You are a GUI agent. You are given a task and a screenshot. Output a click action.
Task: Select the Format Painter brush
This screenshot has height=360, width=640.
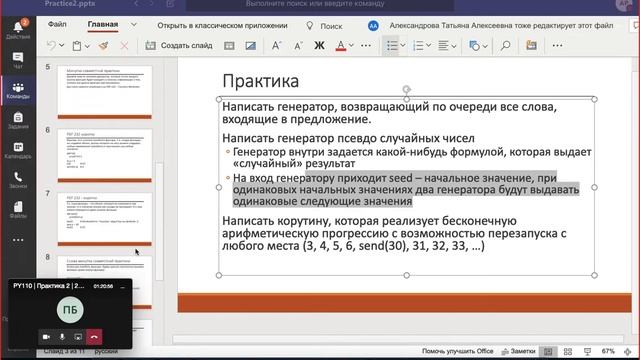[104, 46]
